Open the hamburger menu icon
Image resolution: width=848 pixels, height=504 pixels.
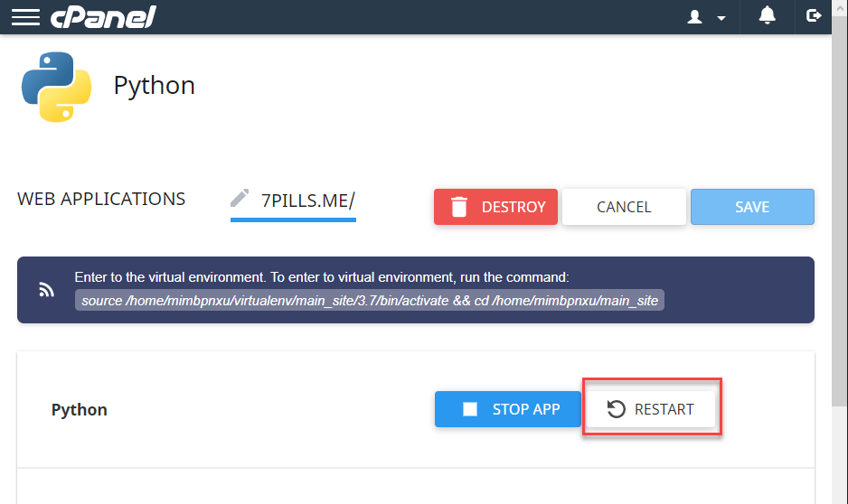(x=25, y=17)
